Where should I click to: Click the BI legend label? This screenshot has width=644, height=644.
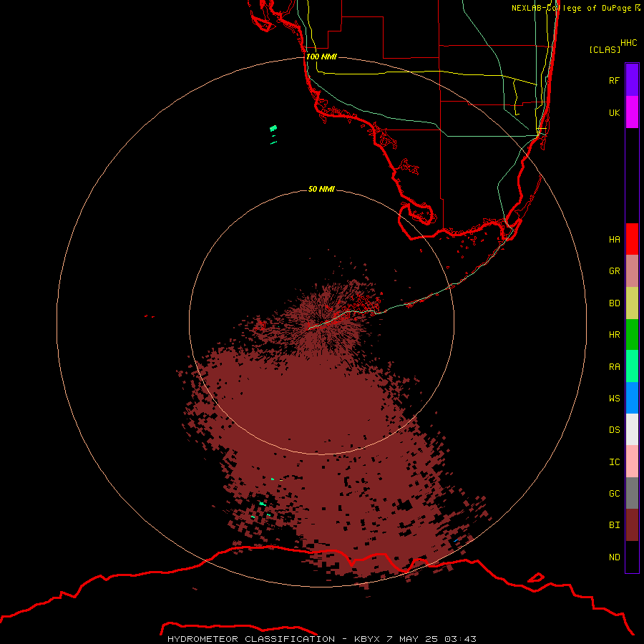coord(614,525)
